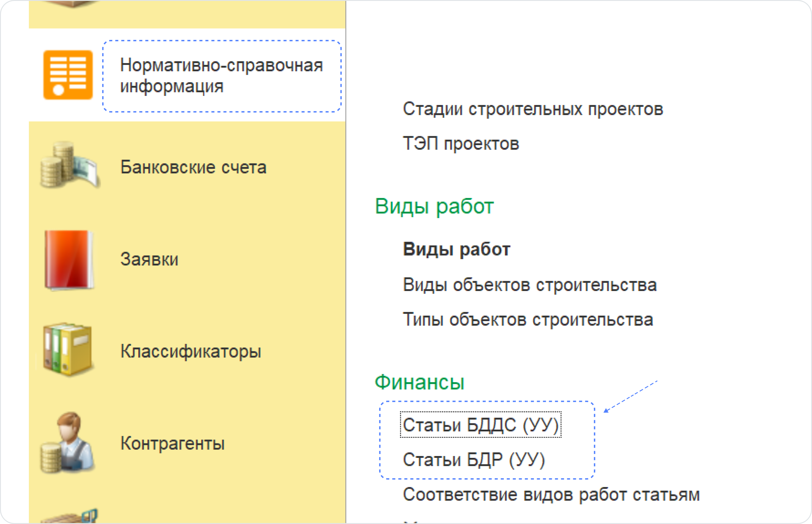Go to the Заявки section label
Image resolution: width=812 pixels, height=524 pixels.
(149, 259)
